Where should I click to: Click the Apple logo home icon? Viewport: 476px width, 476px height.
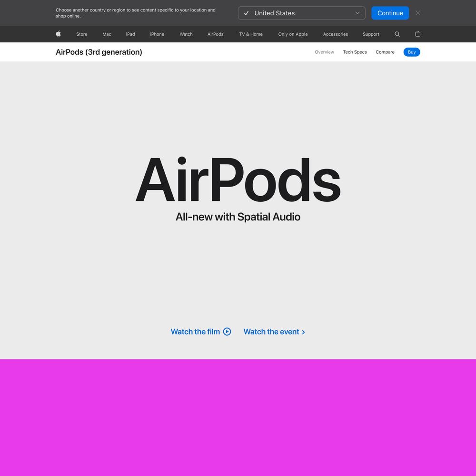[58, 34]
